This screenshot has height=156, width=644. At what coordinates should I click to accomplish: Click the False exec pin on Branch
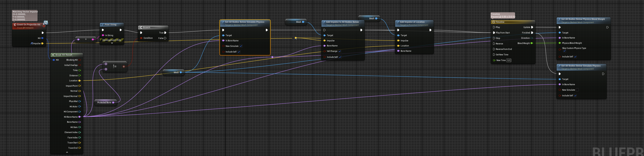click(165, 38)
